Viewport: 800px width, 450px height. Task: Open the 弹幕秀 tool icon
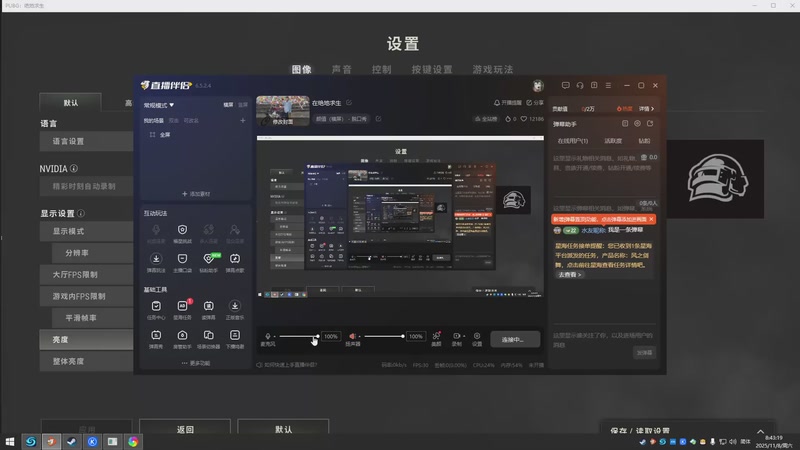coord(156,335)
